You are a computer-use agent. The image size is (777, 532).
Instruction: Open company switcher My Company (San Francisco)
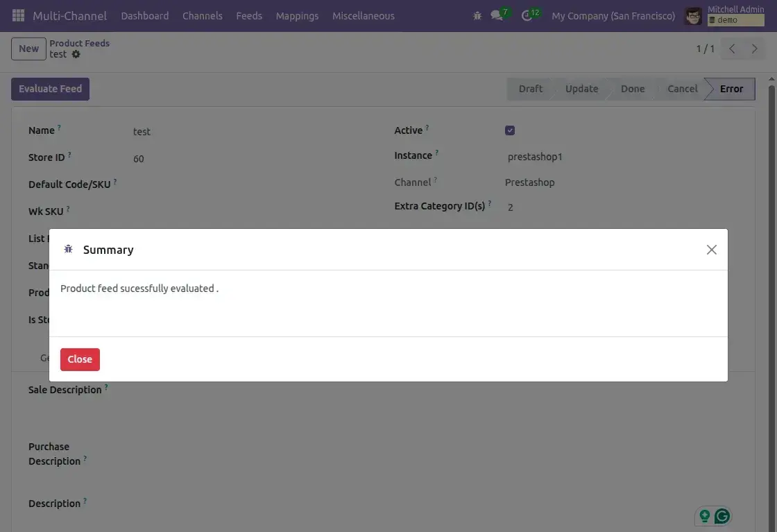613,16
